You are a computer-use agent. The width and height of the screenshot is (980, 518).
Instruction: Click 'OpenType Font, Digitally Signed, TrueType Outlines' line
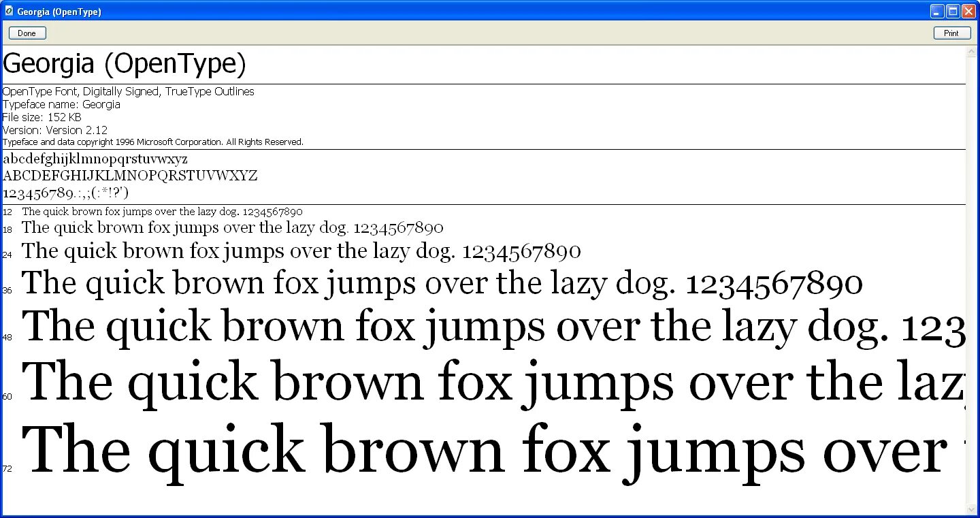[129, 91]
